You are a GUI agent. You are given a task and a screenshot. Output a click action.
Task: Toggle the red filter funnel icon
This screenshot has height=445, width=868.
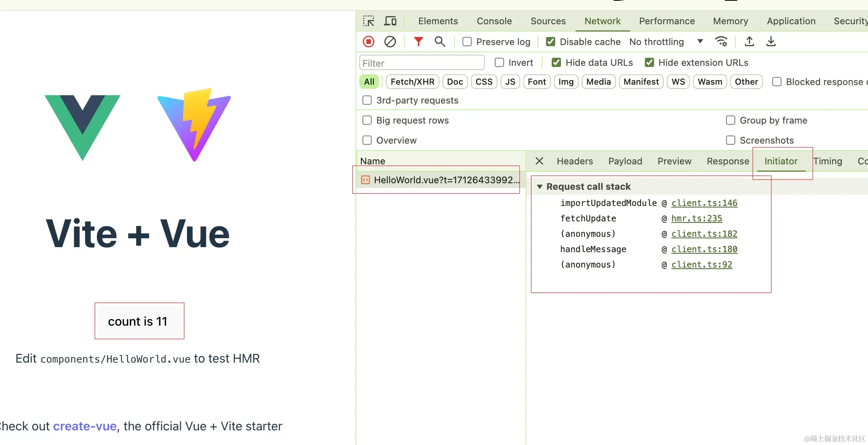point(418,41)
